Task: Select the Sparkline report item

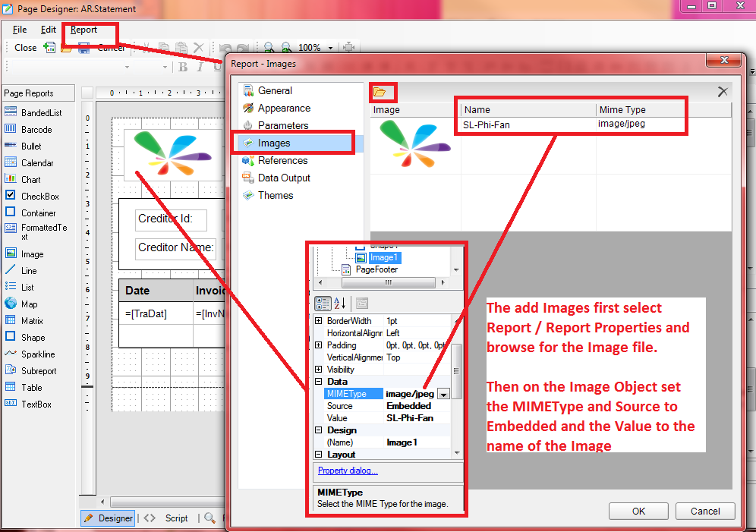Action: click(x=30, y=354)
